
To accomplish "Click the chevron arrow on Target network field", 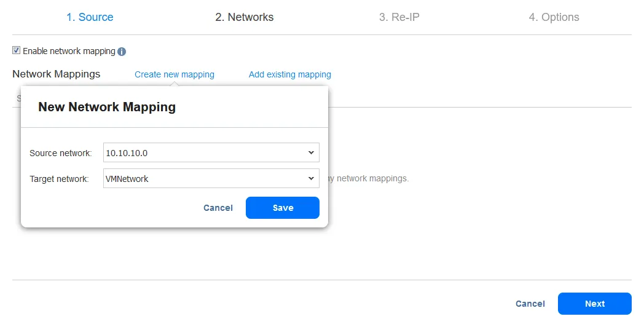I will (311, 179).
